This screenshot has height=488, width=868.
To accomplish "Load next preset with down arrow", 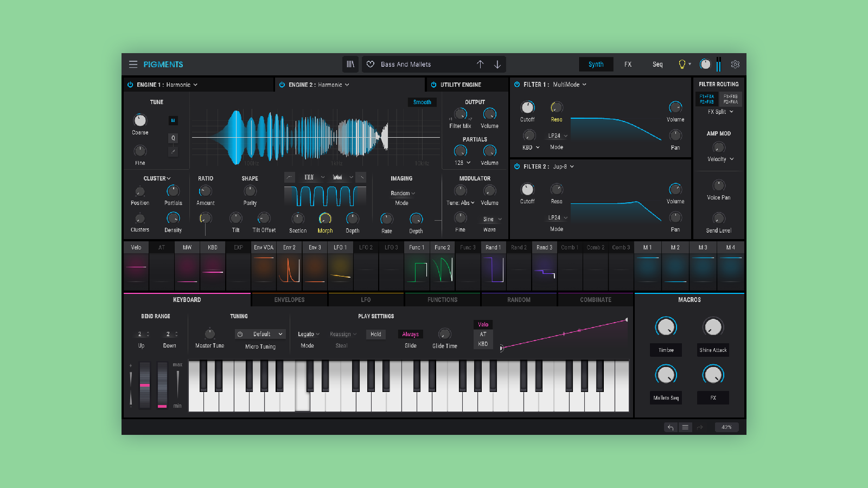I will [497, 64].
